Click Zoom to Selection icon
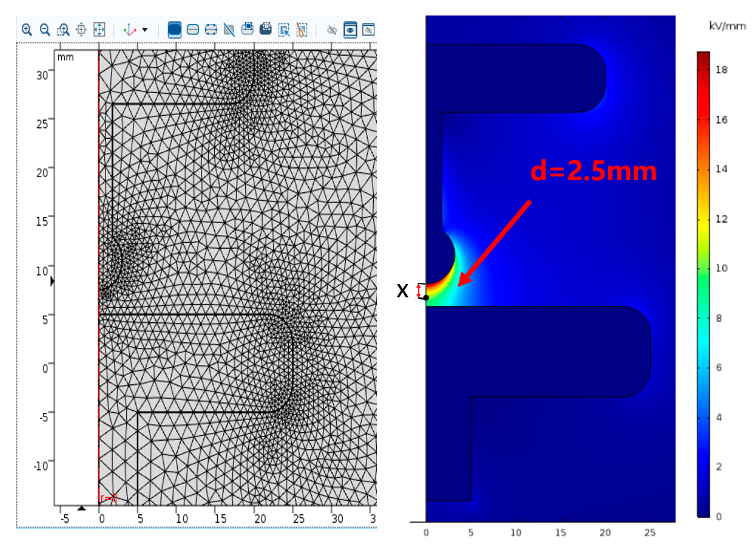Image resolution: width=756 pixels, height=551 pixels. (x=81, y=29)
